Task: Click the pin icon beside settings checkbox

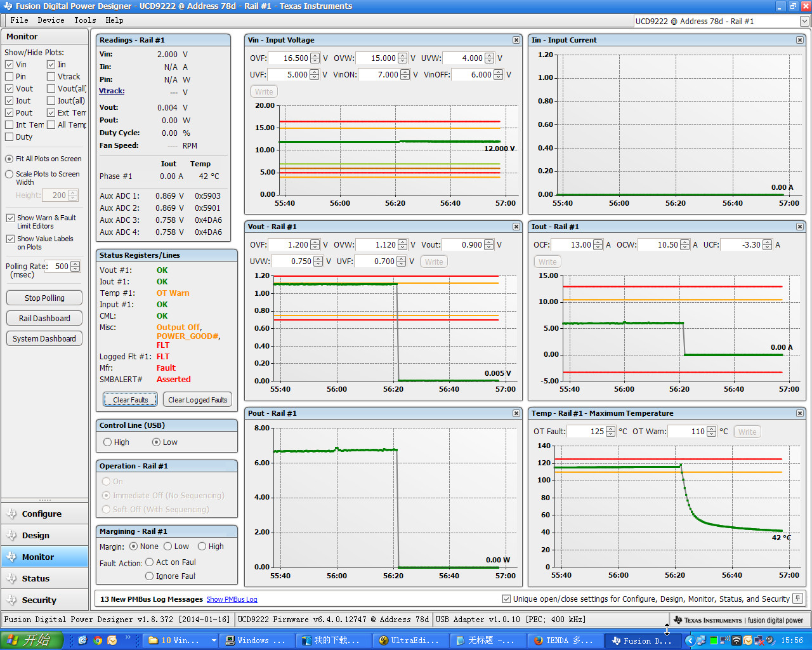Action: point(798,599)
